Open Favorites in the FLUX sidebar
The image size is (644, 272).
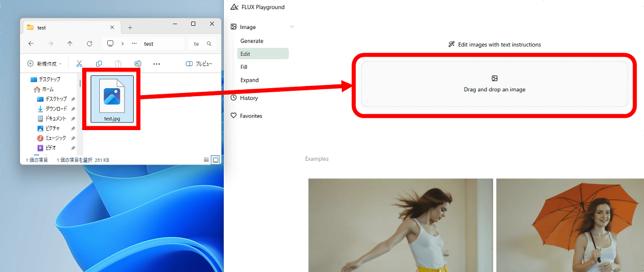click(x=246, y=116)
